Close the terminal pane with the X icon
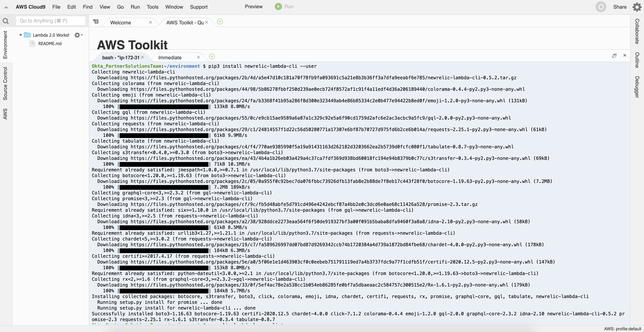Image resolution: width=644 pixels, height=332 pixels. pyautogui.click(x=625, y=55)
